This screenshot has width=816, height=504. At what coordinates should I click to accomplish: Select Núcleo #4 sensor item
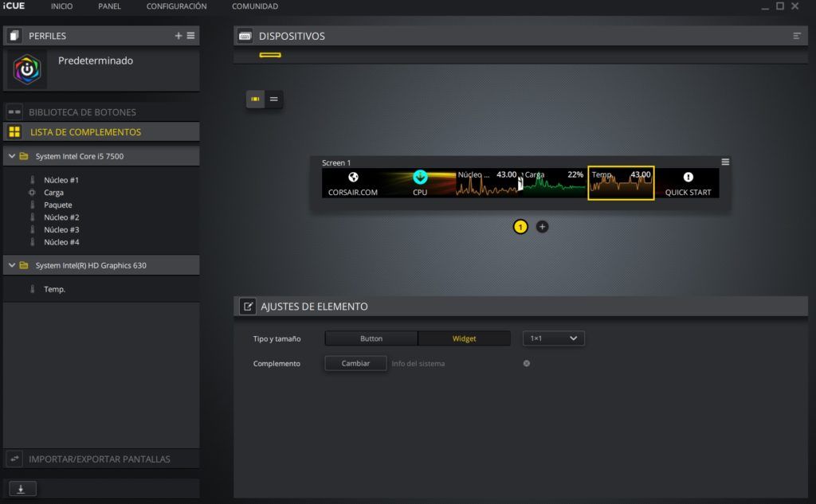coord(61,242)
